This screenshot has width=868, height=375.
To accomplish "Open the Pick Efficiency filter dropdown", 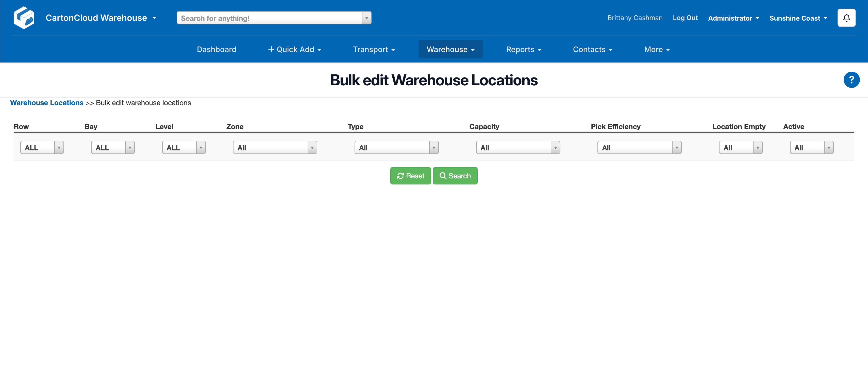I will 639,148.
